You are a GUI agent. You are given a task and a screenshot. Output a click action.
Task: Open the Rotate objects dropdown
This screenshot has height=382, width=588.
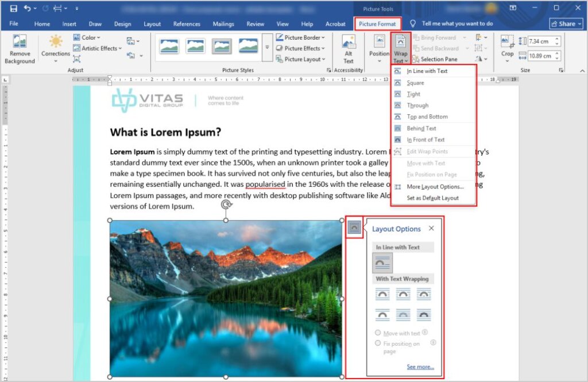481,59
